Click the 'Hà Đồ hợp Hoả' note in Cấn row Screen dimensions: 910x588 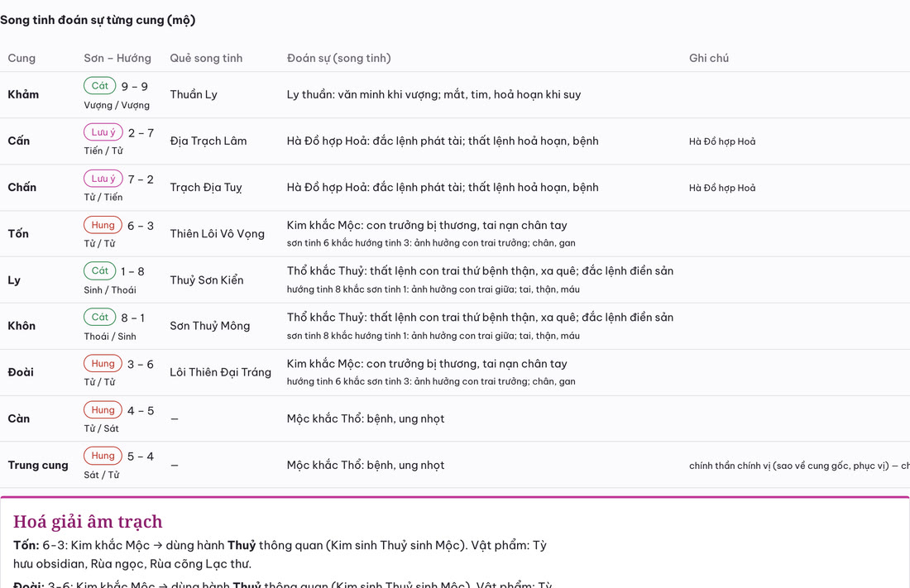pos(722,141)
